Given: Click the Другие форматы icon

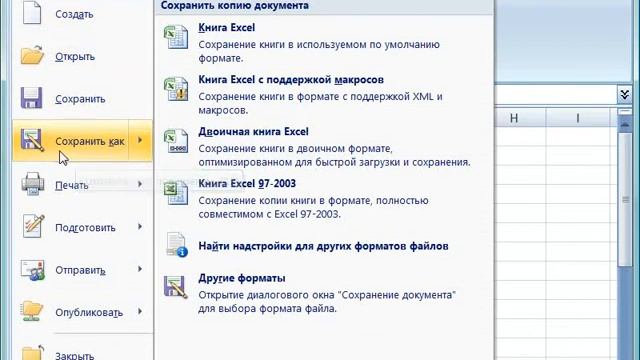Looking at the screenshot, I should point(176,287).
